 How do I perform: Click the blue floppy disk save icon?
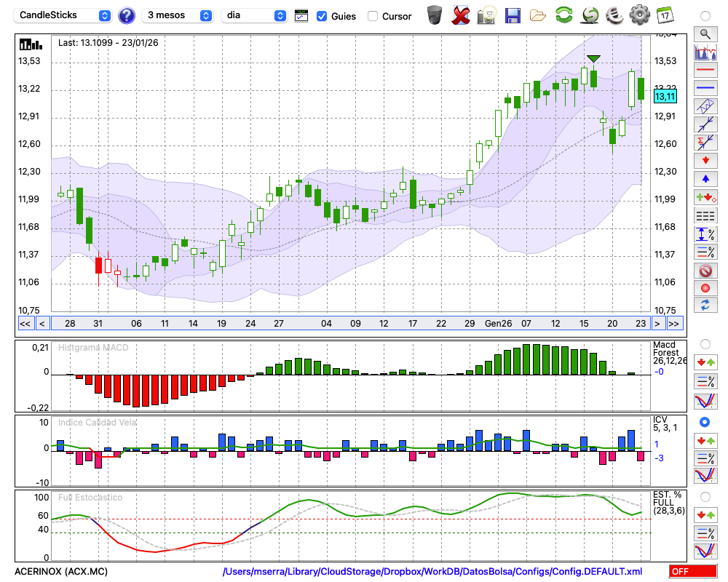(513, 15)
